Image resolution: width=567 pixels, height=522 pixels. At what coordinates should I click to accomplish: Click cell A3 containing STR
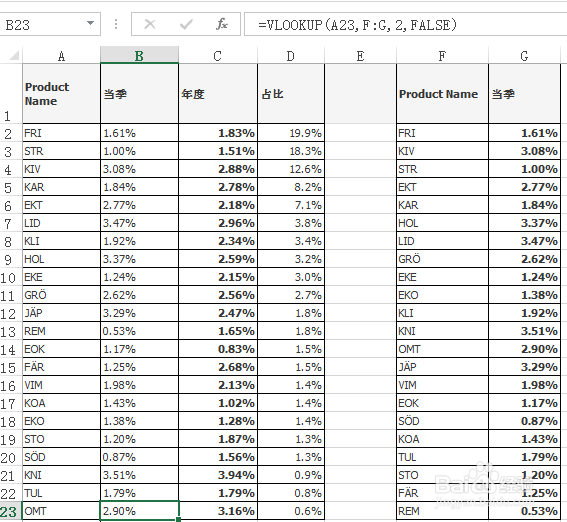pyautogui.click(x=61, y=151)
